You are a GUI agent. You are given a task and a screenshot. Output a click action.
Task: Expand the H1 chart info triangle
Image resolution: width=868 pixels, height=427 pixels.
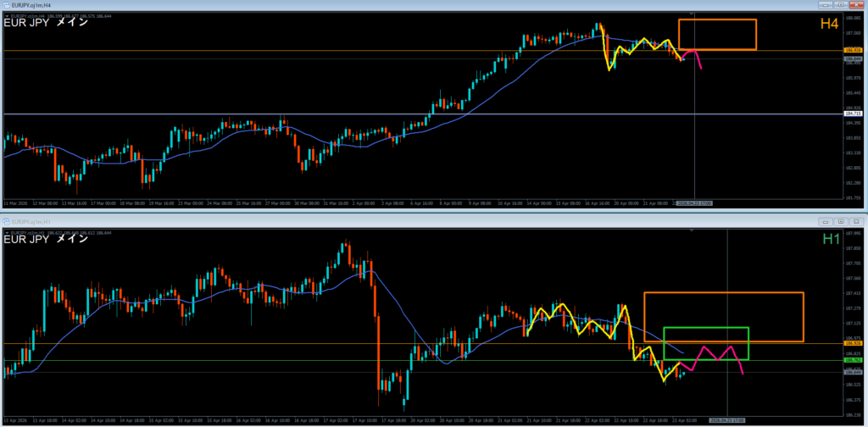click(x=7, y=233)
